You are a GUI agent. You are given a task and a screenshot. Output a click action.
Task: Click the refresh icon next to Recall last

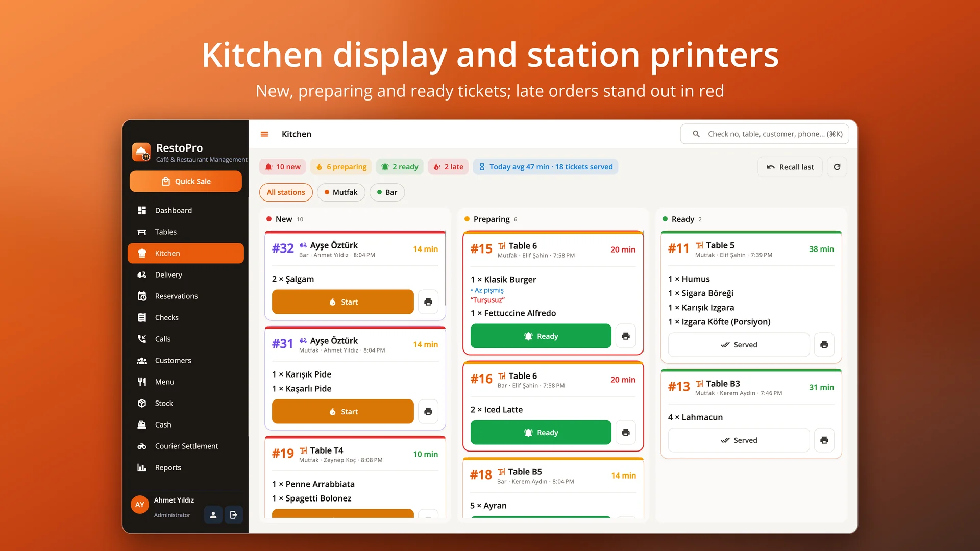pos(837,167)
